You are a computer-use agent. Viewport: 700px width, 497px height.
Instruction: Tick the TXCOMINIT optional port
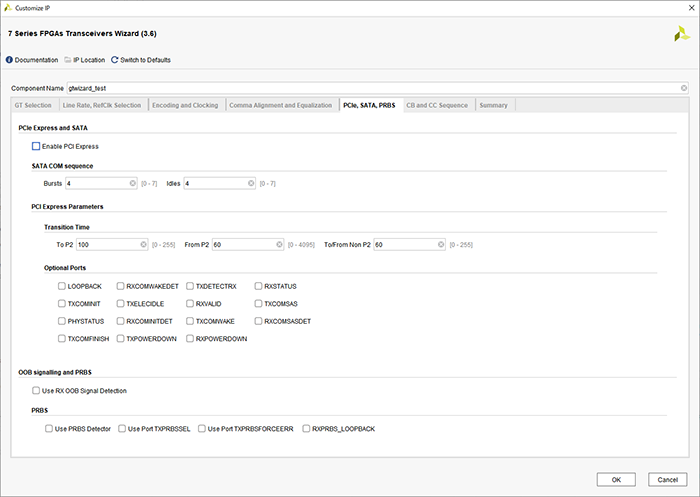(x=62, y=304)
